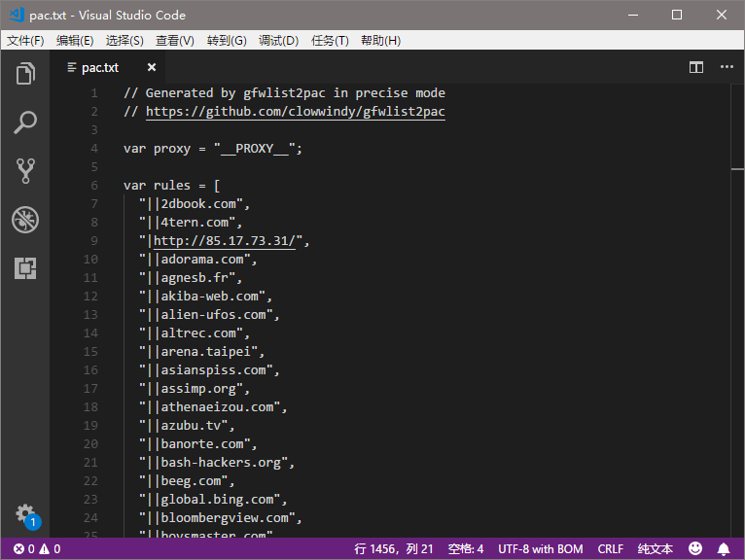
Task: Open the 编辑(E) menu
Action: 75,41
